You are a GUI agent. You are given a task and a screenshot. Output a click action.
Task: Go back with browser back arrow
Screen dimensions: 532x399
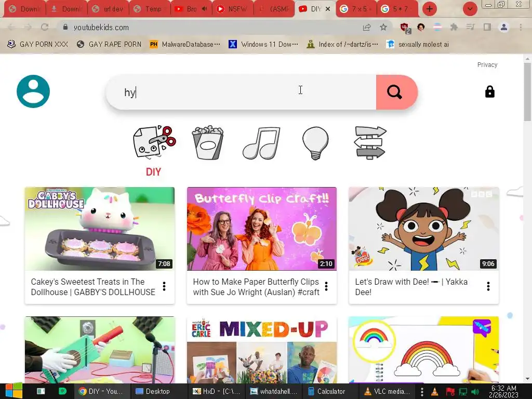(x=11, y=27)
